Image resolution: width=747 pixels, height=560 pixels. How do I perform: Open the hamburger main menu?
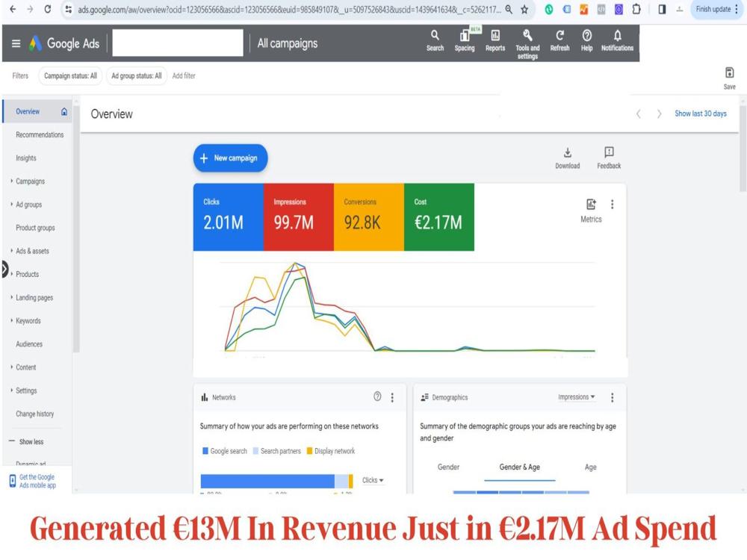pos(16,43)
